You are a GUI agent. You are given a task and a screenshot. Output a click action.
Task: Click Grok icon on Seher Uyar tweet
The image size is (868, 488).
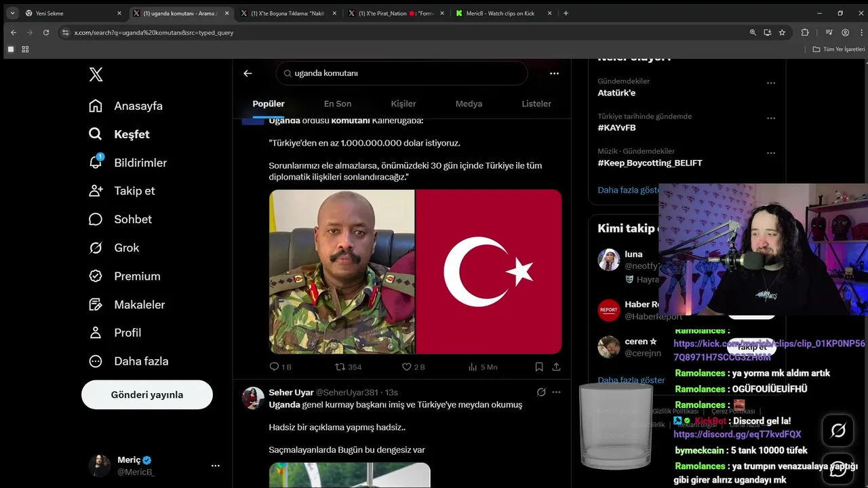click(541, 392)
